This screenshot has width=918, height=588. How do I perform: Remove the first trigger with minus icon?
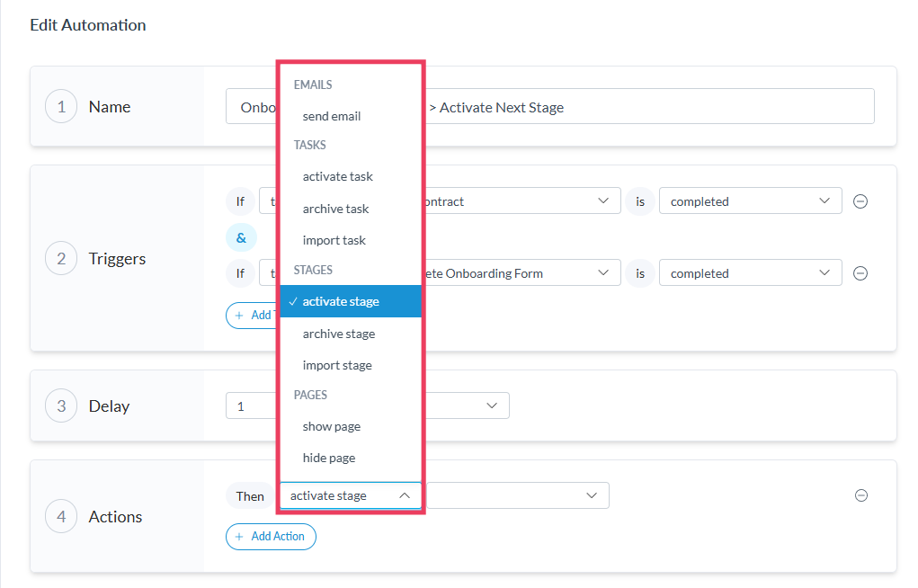[860, 201]
